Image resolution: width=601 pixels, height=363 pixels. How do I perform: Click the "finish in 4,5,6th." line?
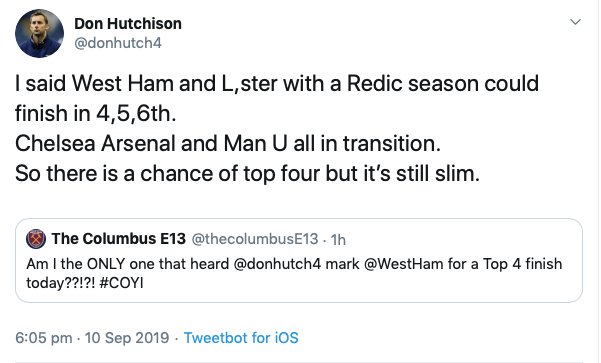96,113
